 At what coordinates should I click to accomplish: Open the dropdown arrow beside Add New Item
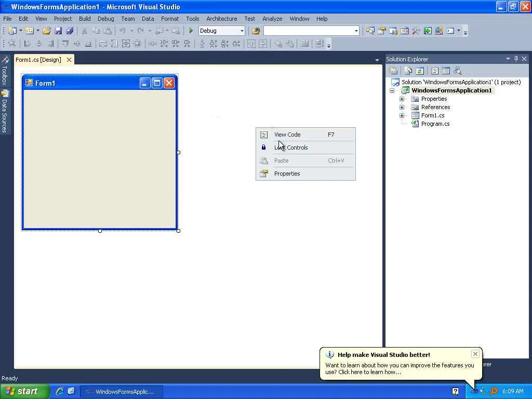coord(37,31)
